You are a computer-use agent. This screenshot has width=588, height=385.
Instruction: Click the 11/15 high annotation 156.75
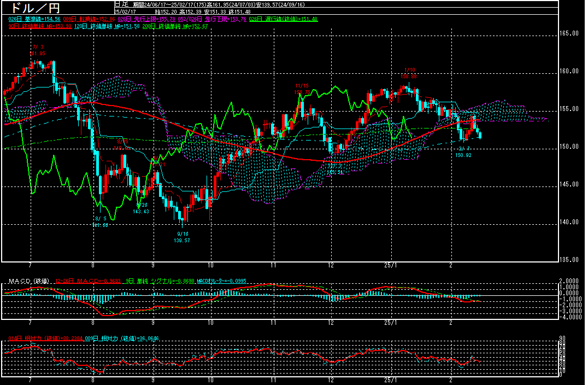[302, 89]
